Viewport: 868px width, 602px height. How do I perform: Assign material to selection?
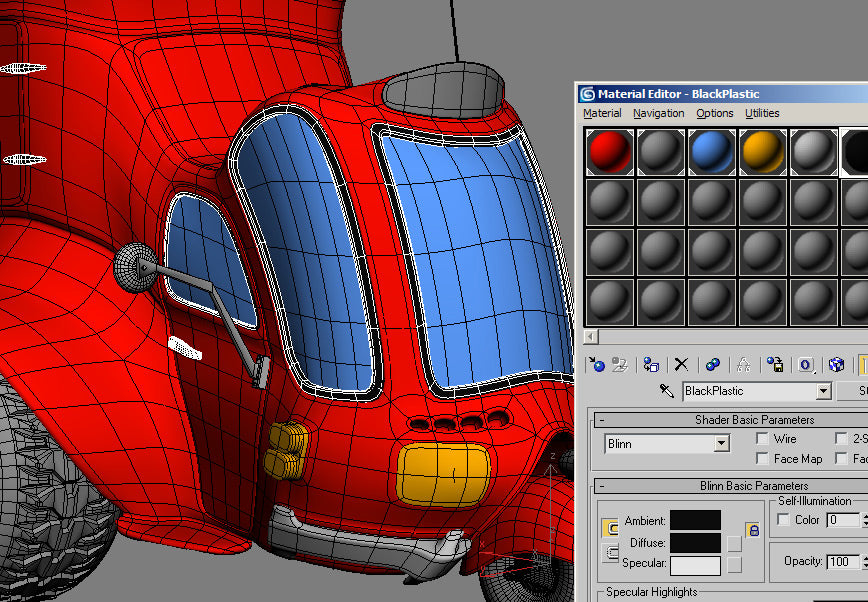650,365
